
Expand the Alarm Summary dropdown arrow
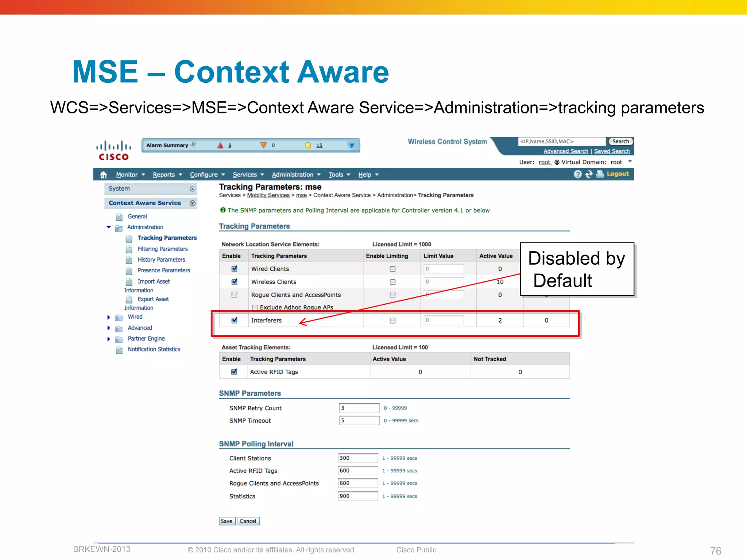pyautogui.click(x=352, y=145)
